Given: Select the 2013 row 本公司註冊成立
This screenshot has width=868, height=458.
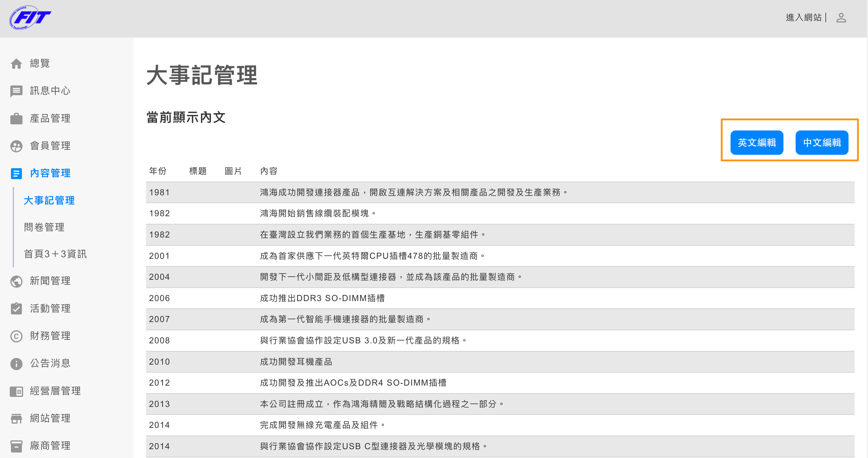Looking at the screenshot, I should 500,404.
